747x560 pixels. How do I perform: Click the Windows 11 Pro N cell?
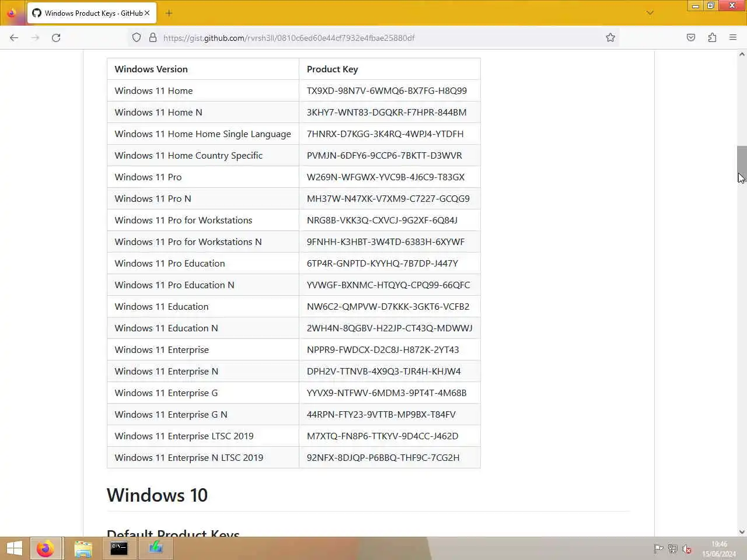(203, 198)
